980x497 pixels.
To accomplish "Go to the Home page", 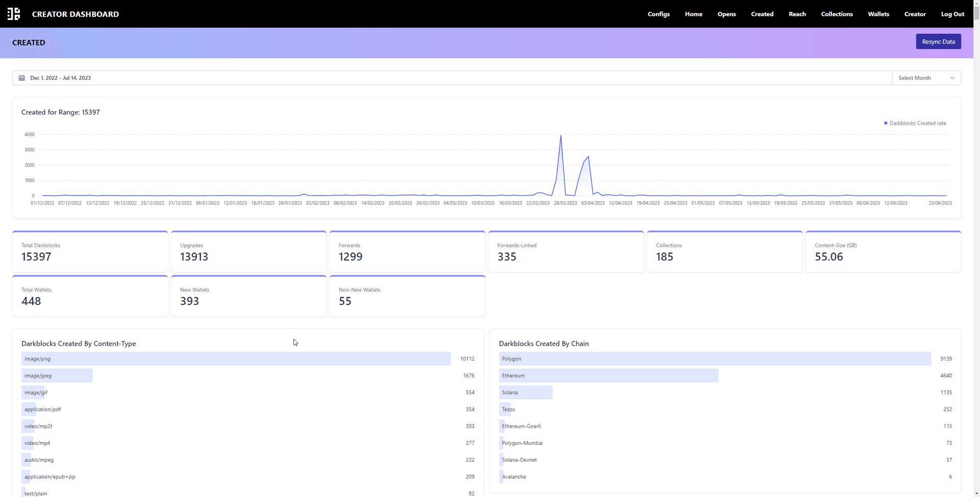I will click(693, 14).
